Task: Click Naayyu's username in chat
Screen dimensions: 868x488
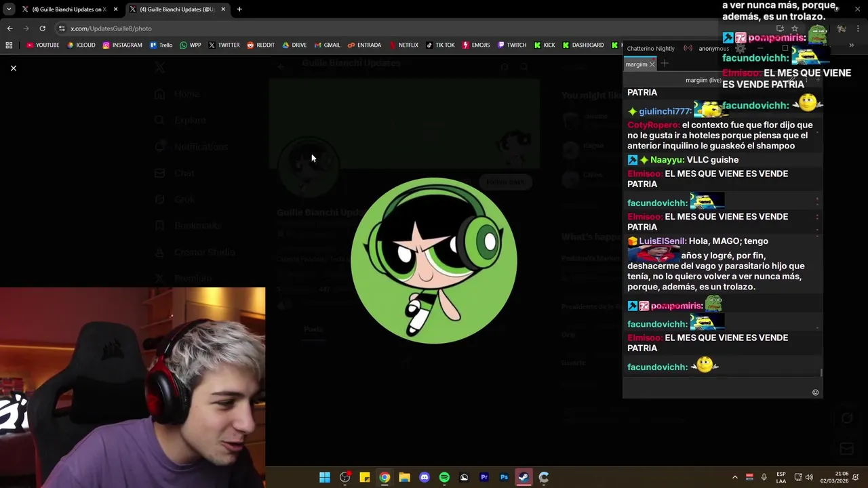Action: [x=667, y=160]
